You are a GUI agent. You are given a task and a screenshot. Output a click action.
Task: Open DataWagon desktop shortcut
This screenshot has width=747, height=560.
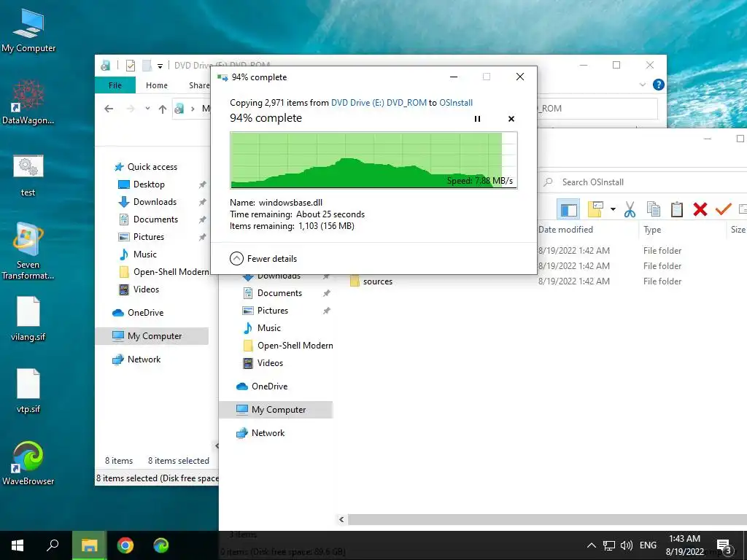point(28,102)
